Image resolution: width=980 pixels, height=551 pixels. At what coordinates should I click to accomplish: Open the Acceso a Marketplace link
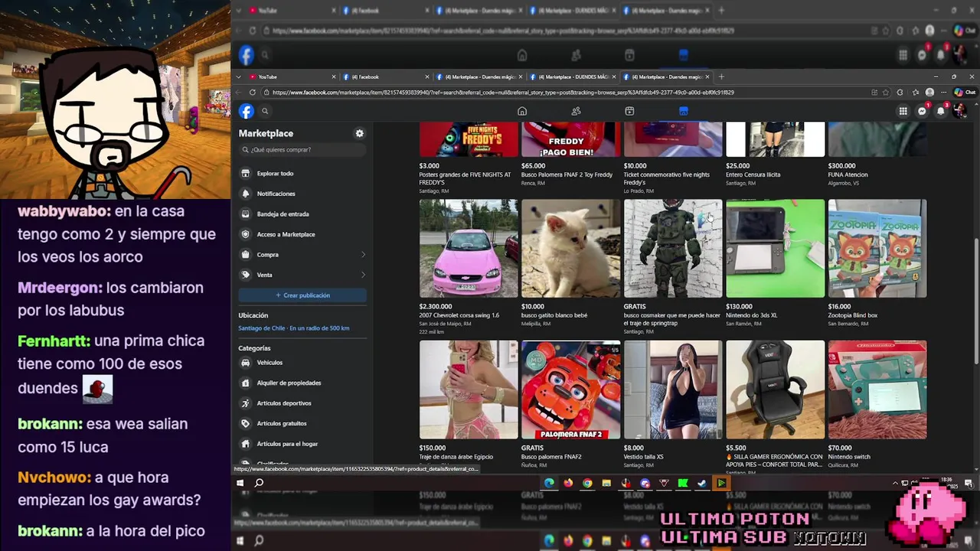(286, 234)
